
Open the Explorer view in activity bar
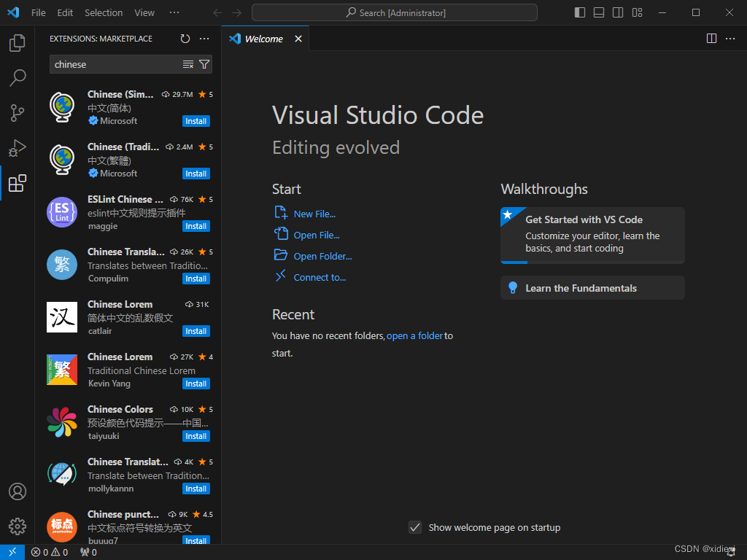coord(18,43)
